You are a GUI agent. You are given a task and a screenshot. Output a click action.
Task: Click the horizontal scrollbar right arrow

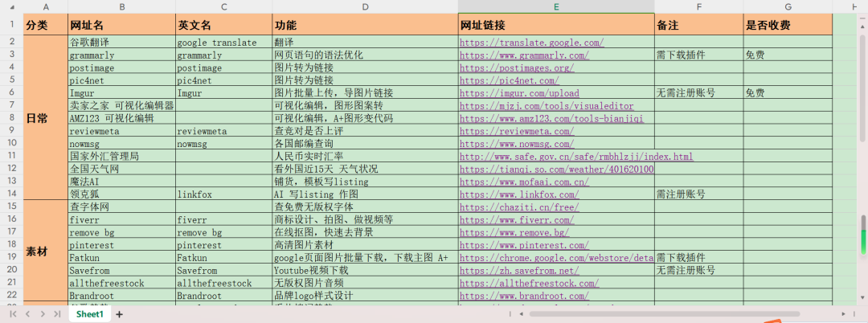[x=844, y=313]
